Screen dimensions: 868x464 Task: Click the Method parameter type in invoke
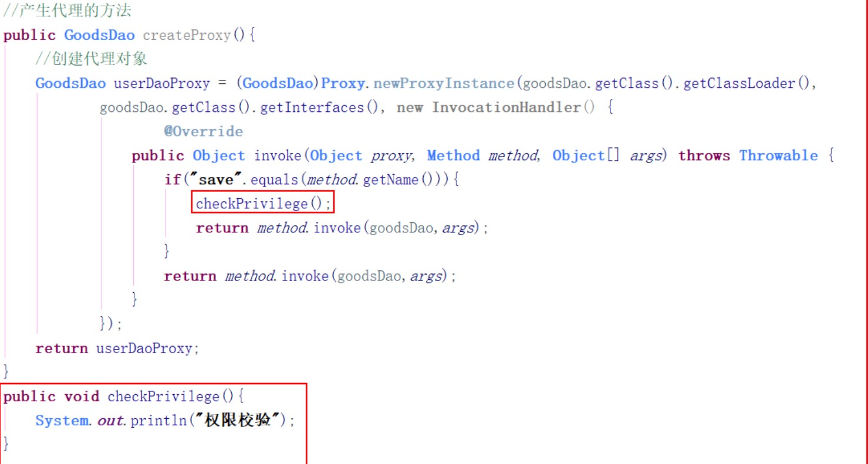tap(453, 155)
